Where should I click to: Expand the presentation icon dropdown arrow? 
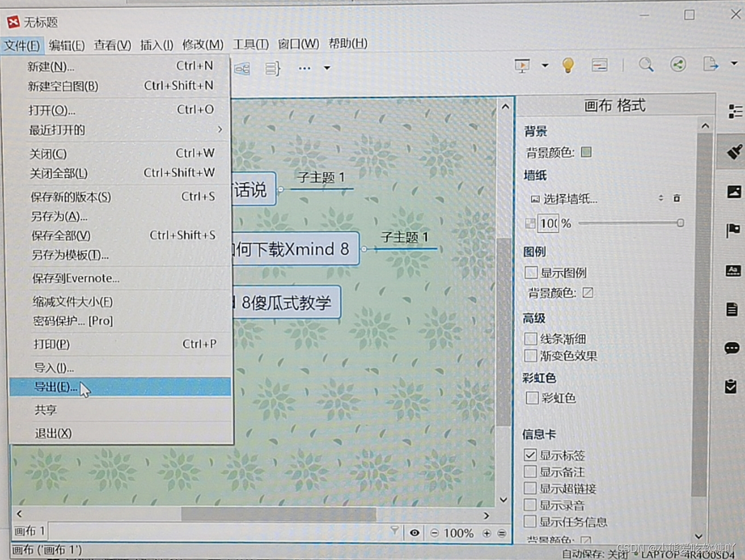tap(545, 65)
